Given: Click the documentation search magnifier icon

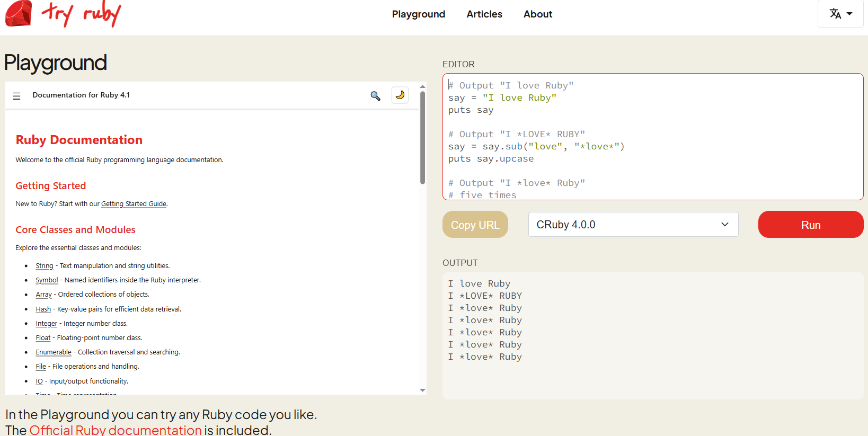Looking at the screenshot, I should [375, 96].
